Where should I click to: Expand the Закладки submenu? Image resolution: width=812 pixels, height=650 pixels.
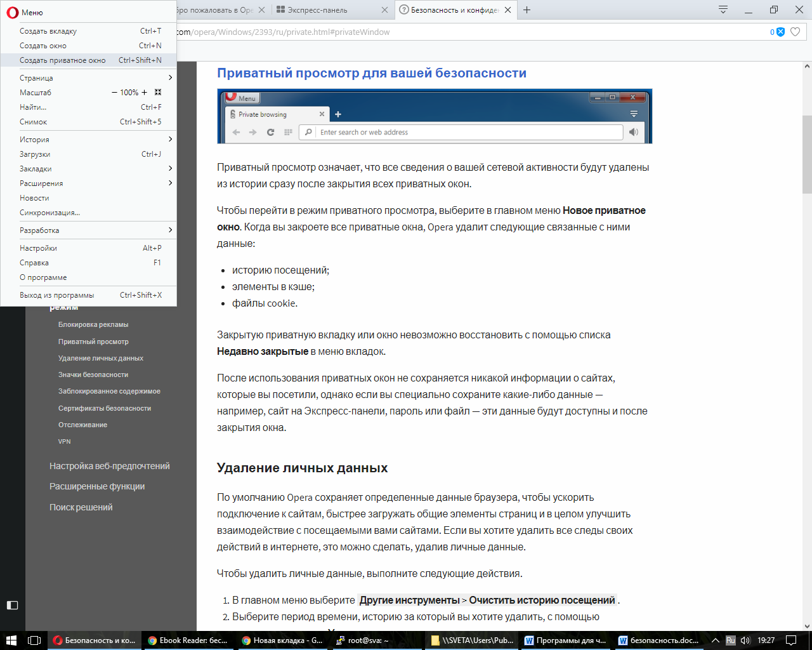pyautogui.click(x=88, y=169)
